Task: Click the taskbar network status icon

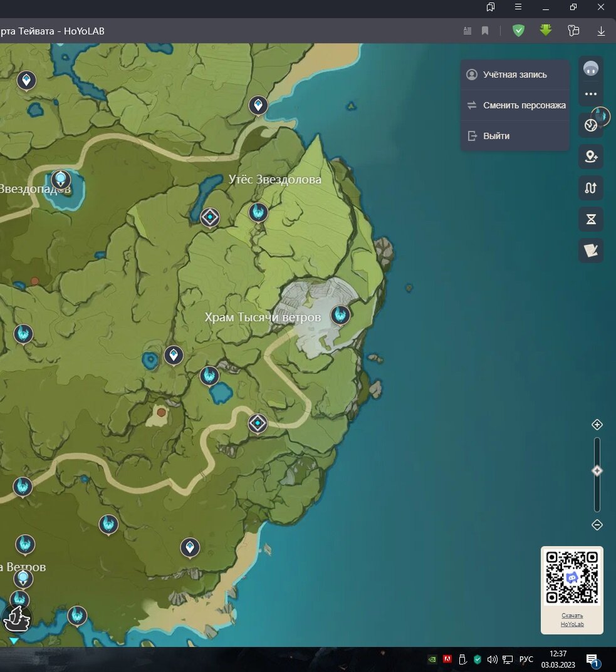Action: click(508, 659)
